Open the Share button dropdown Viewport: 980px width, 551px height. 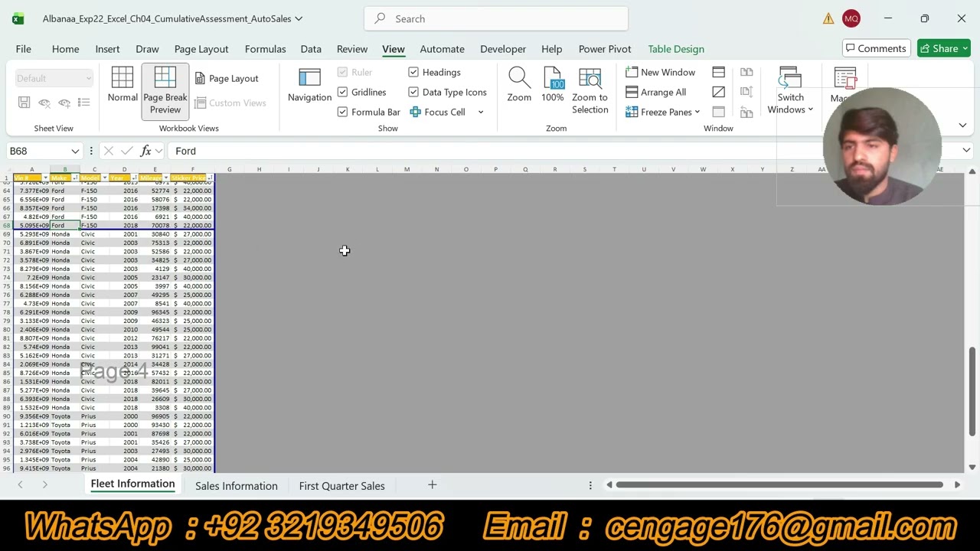pyautogui.click(x=965, y=49)
